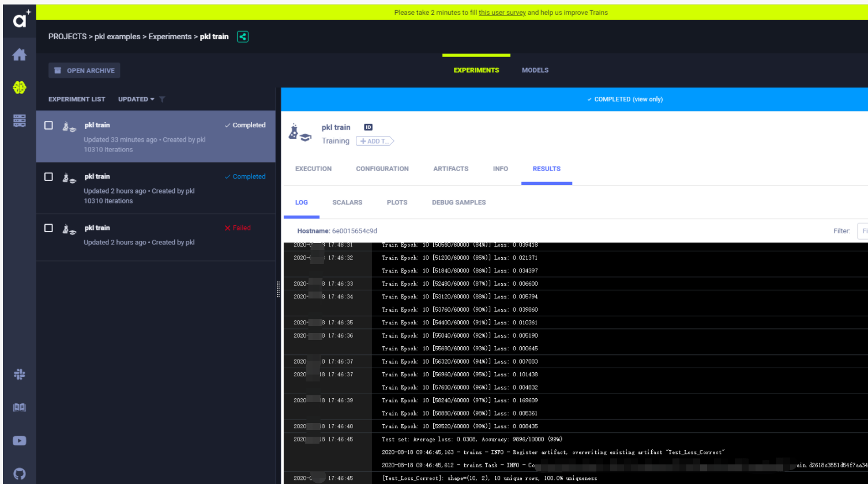The width and height of the screenshot is (868, 484).
Task: Open the INFO tab
Action: (501, 169)
